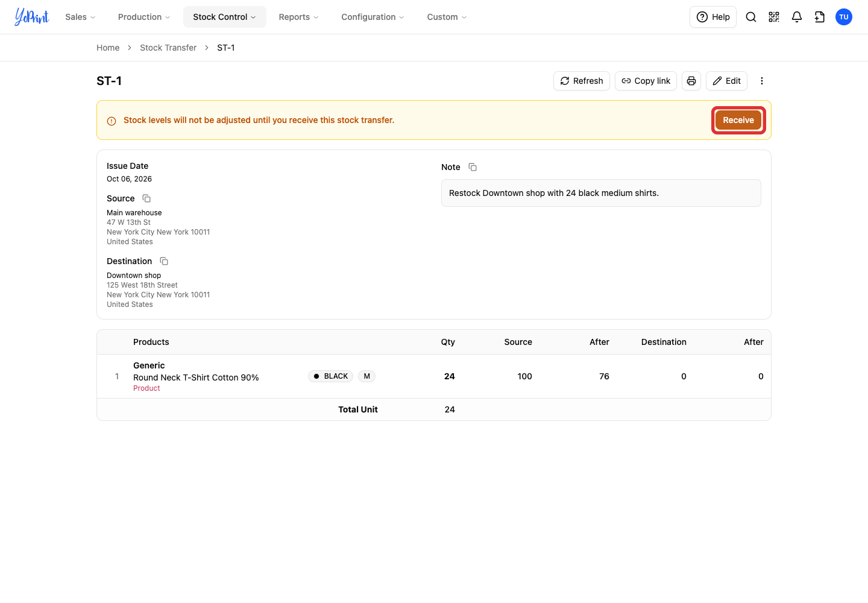Expand the Reports menu

(x=298, y=17)
